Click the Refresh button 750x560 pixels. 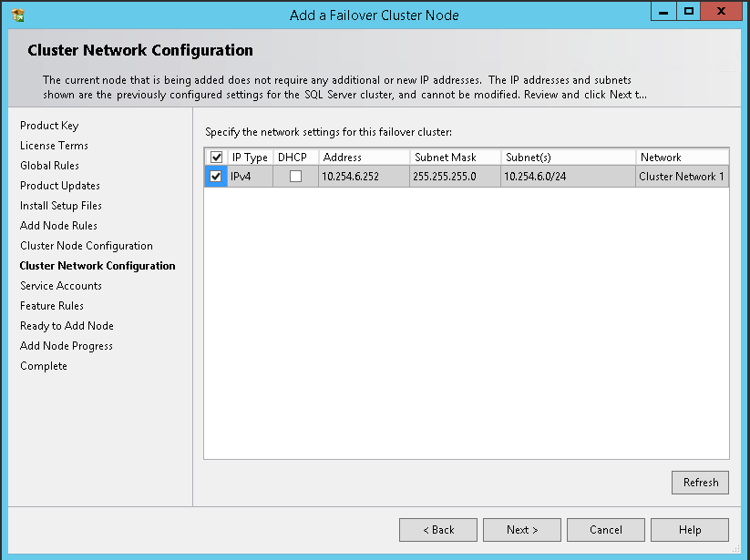pyautogui.click(x=700, y=483)
